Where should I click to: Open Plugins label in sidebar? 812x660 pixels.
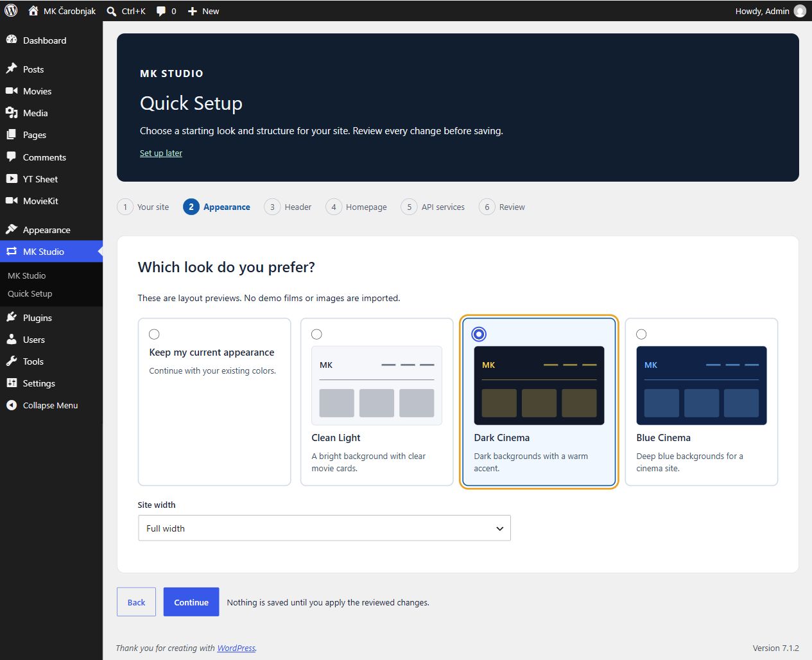[x=37, y=318]
